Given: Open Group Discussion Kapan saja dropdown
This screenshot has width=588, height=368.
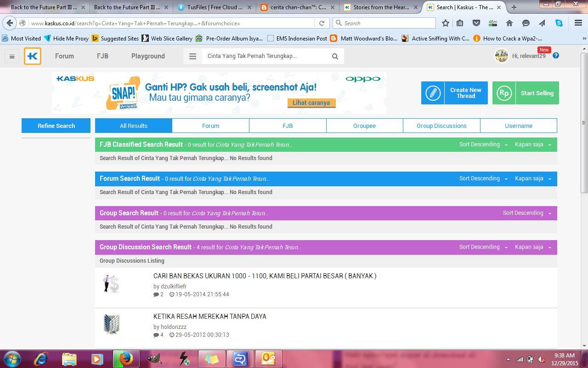Looking at the screenshot, I should (533, 247).
